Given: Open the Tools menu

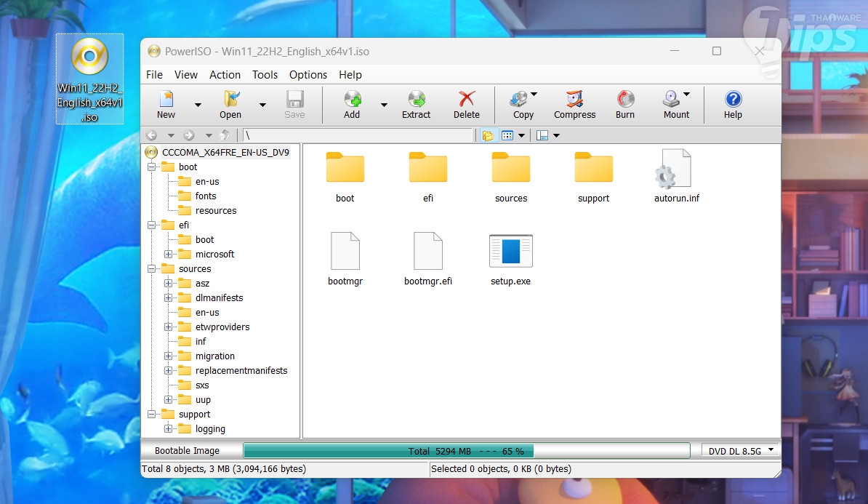Looking at the screenshot, I should coord(265,75).
